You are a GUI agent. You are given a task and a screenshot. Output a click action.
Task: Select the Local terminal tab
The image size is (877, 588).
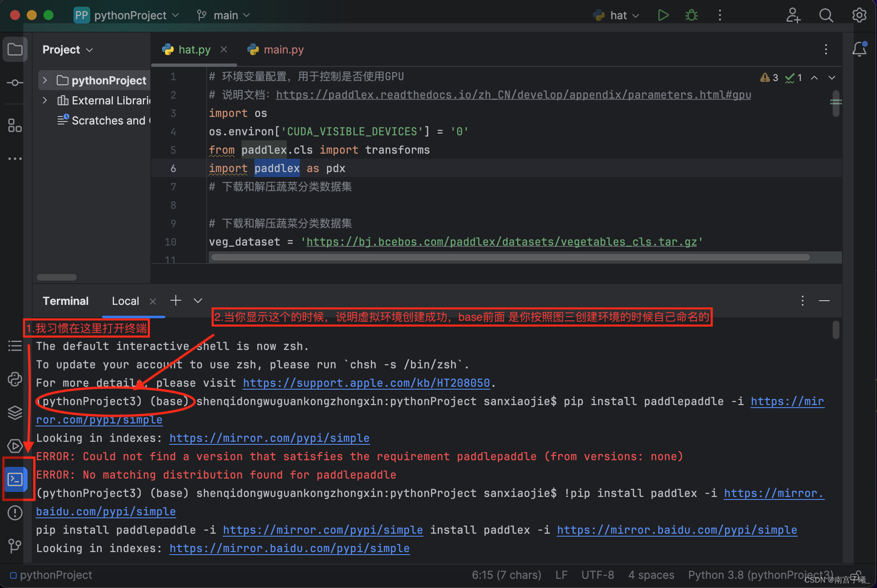(x=125, y=301)
